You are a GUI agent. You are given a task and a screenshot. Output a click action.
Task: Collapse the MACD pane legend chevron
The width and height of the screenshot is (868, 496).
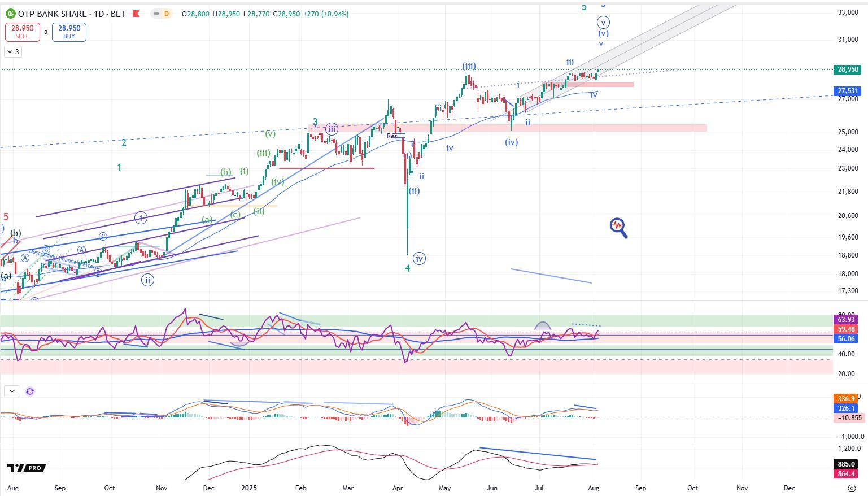[x=12, y=391]
